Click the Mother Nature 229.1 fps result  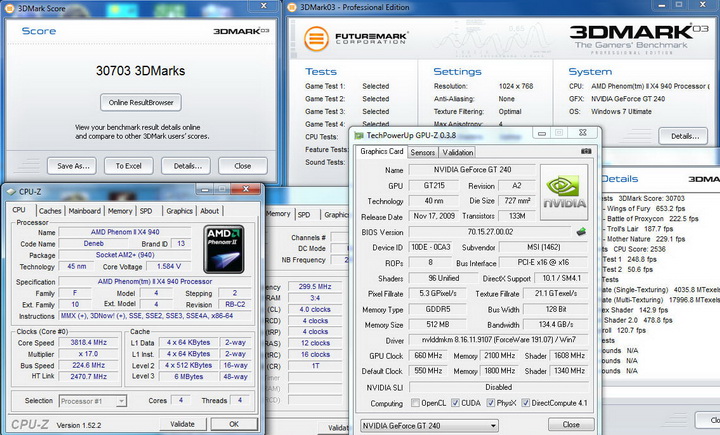click(646, 239)
